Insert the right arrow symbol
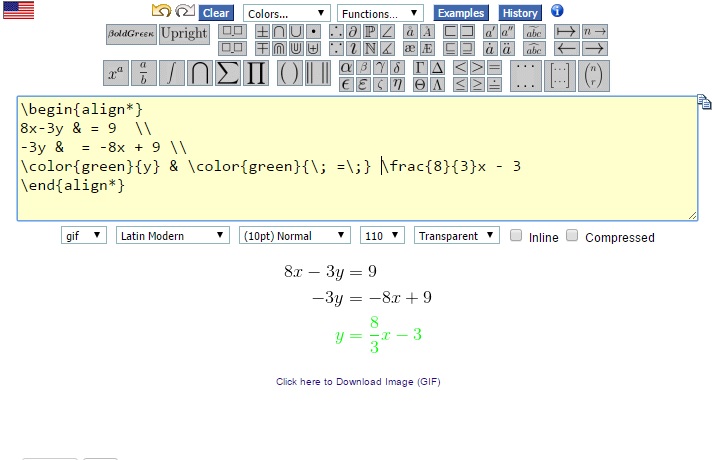This screenshot has width=712, height=460. point(594,48)
